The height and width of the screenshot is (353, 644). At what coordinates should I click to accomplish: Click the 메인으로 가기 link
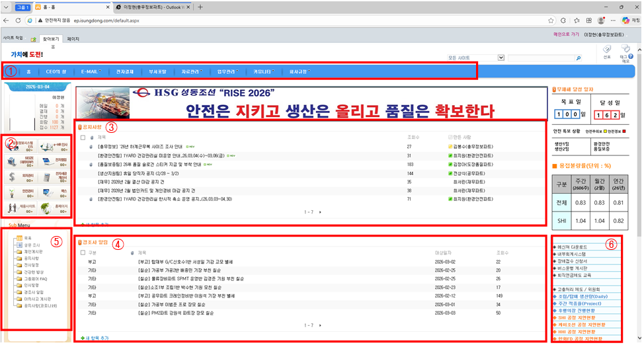click(567, 34)
